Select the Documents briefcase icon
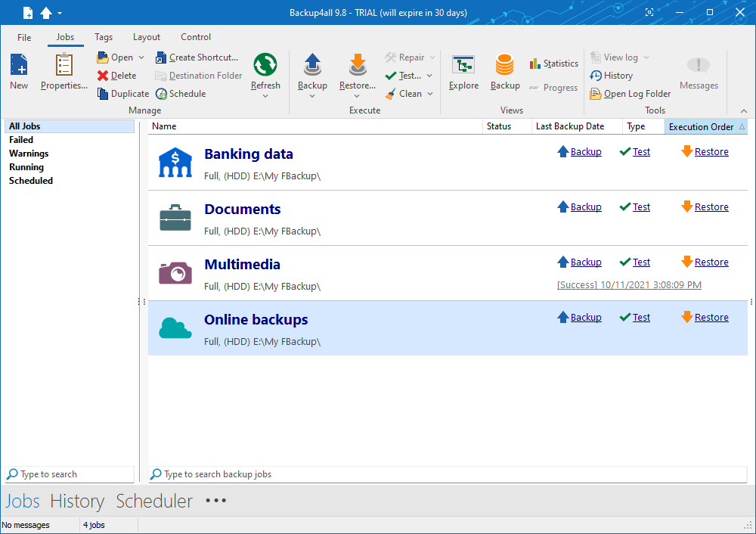 (x=175, y=218)
